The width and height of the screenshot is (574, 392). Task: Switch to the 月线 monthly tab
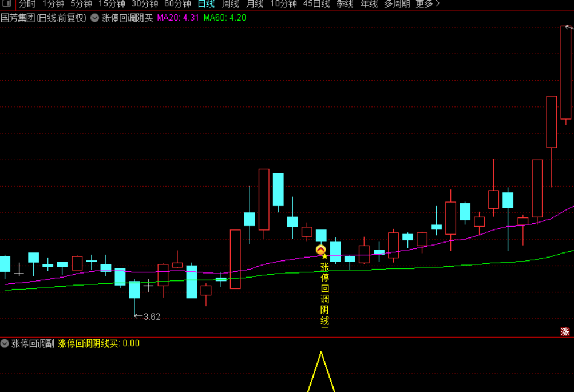pos(255,5)
